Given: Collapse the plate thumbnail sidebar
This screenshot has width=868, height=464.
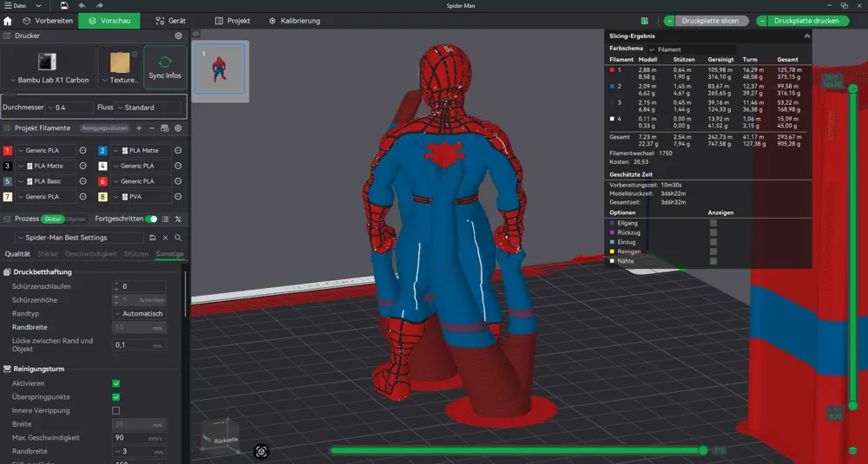Looking at the screenshot, I should click(196, 34).
